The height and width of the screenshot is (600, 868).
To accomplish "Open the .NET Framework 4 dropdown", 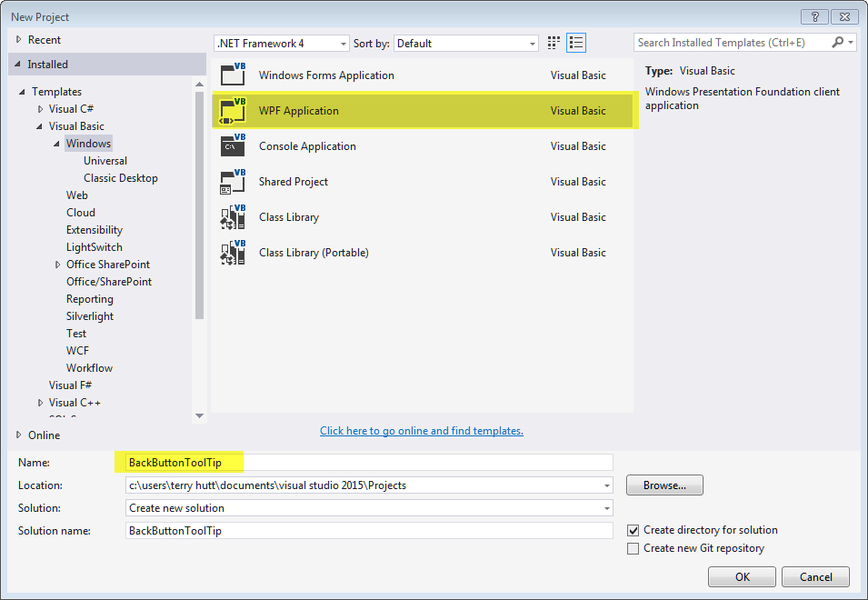I will pyautogui.click(x=344, y=43).
